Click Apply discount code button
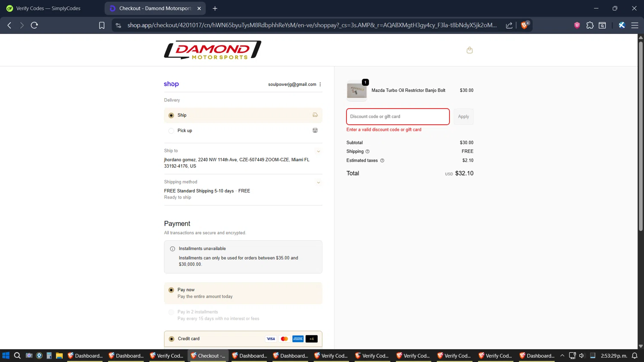The width and height of the screenshot is (644, 362). pos(463,117)
